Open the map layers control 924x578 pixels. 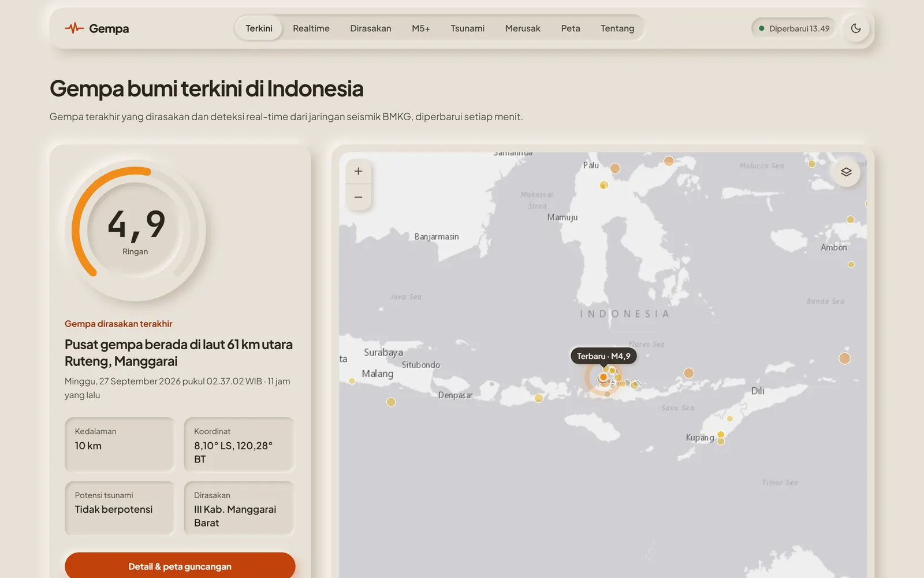point(846,172)
